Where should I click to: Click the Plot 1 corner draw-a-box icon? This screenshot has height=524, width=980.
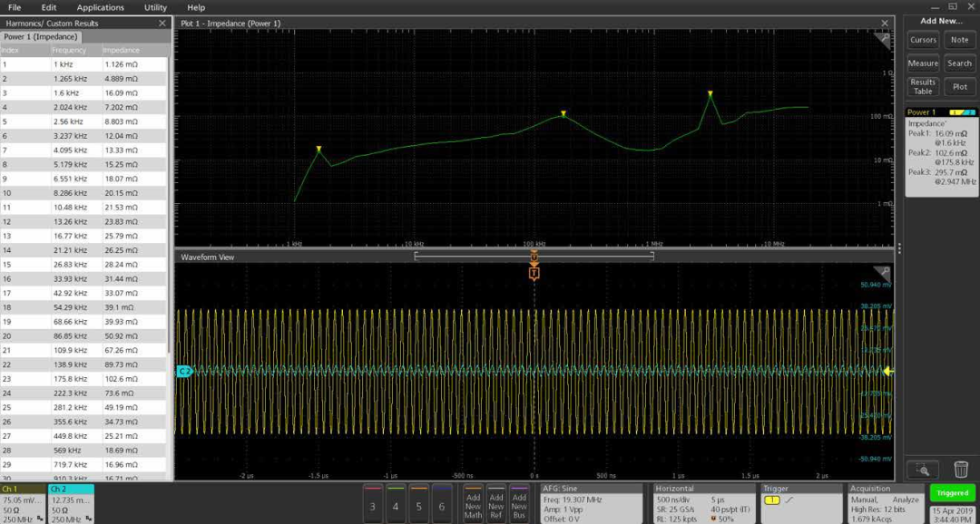tap(885, 39)
